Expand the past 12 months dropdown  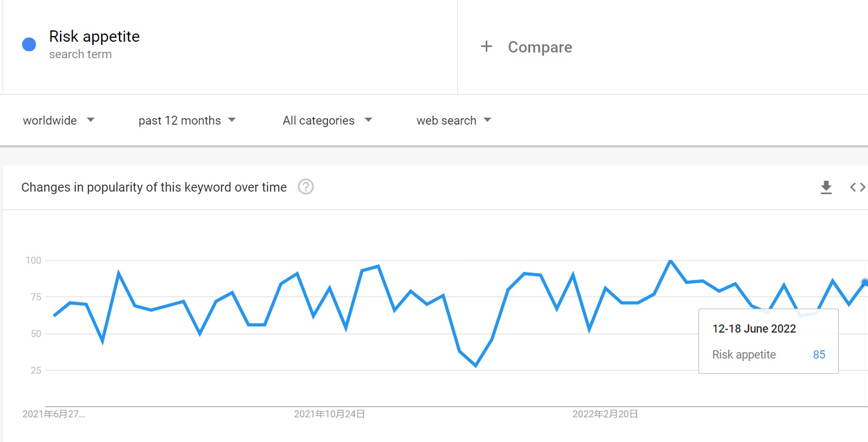click(x=187, y=120)
